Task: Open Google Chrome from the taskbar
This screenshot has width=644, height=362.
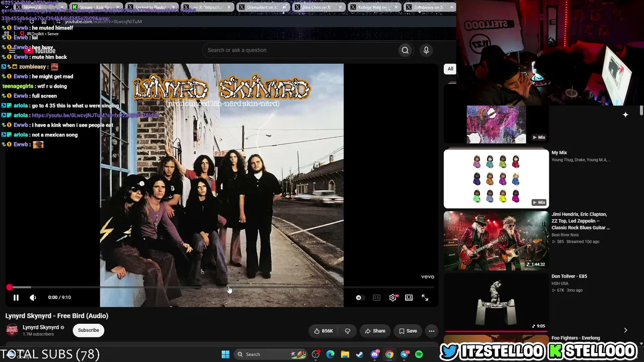Action: pyautogui.click(x=389, y=354)
